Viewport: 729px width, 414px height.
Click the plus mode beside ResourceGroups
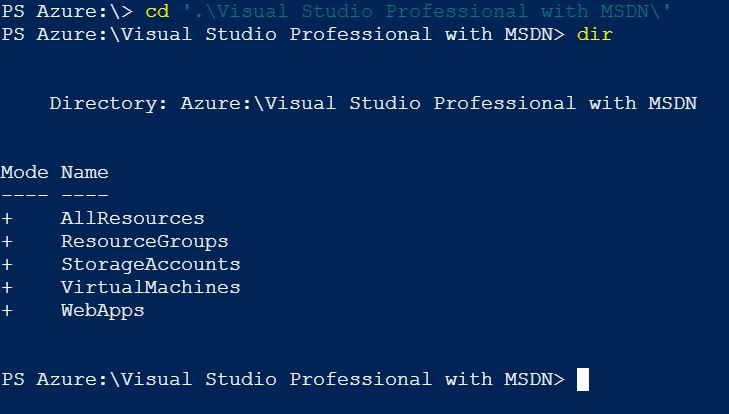(x=7, y=241)
